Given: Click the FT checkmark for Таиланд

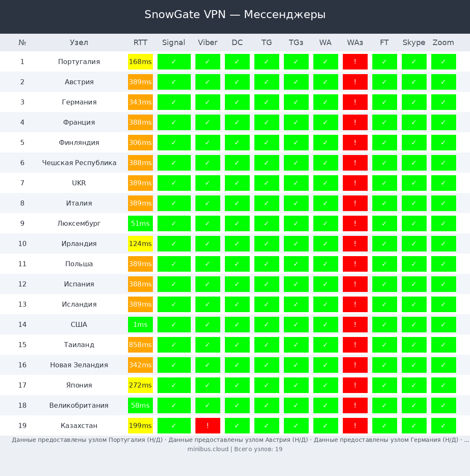Looking at the screenshot, I should (x=385, y=345).
